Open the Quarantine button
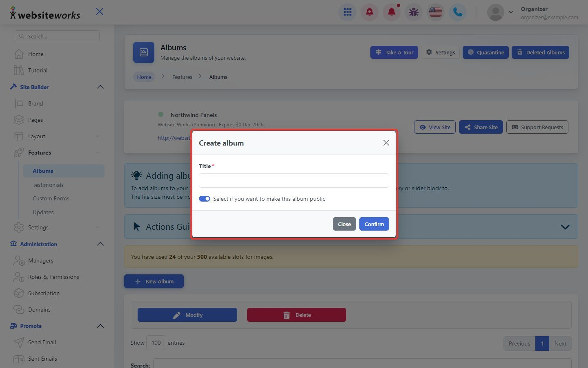588x368 pixels. (486, 52)
